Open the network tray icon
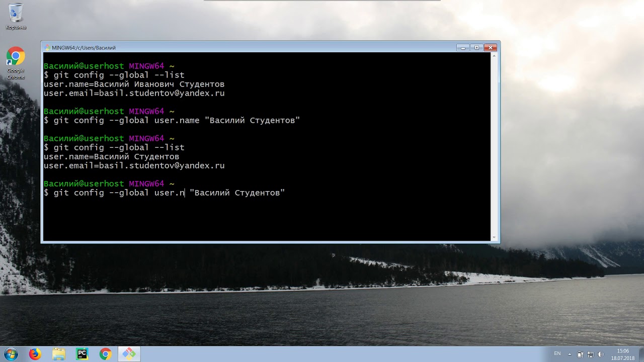 (x=590, y=354)
